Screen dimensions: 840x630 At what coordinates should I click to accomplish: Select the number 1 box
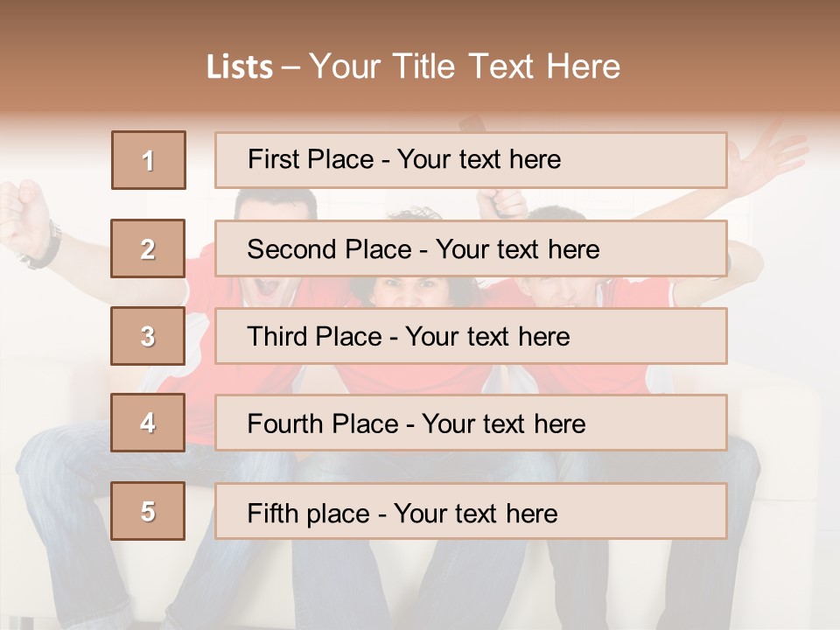(149, 160)
